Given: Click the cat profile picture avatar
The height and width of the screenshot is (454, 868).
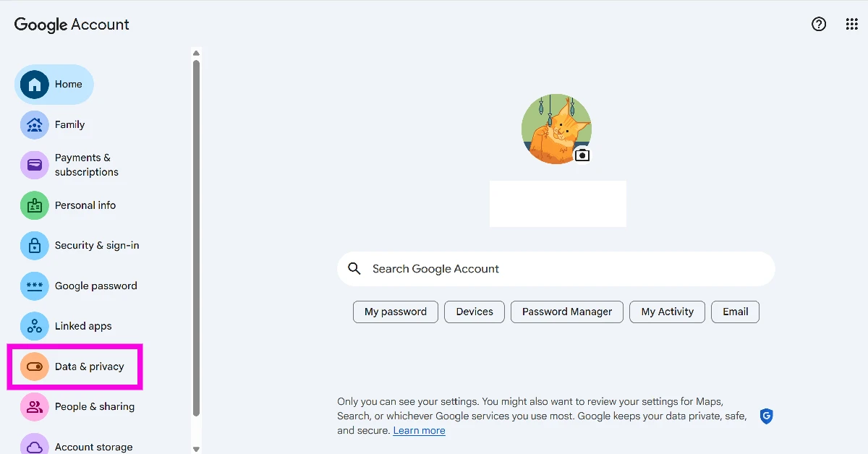Looking at the screenshot, I should click(556, 129).
